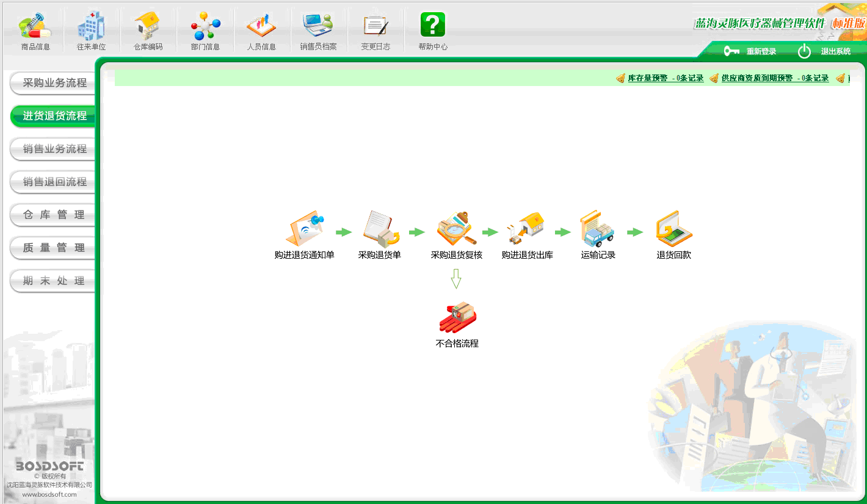Click the 运输记录 truck icon
Viewport: 867px width, 504px height.
click(x=597, y=229)
